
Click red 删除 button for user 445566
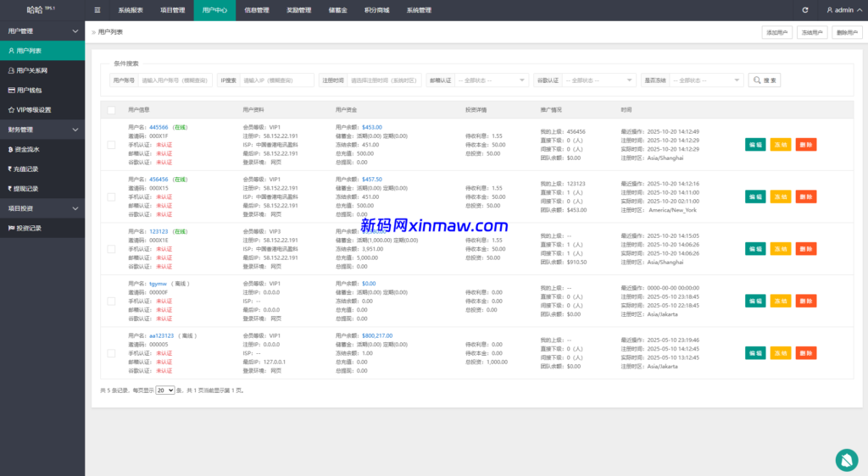pos(806,145)
